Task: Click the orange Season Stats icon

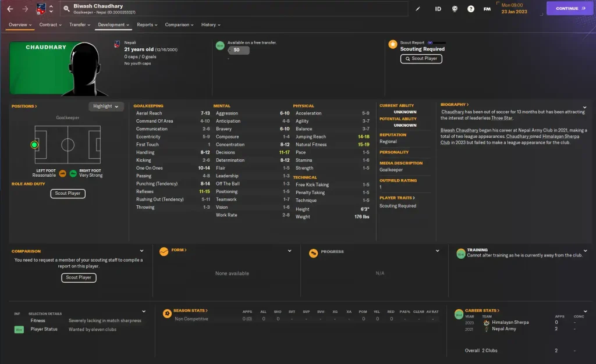Action: pos(167,313)
